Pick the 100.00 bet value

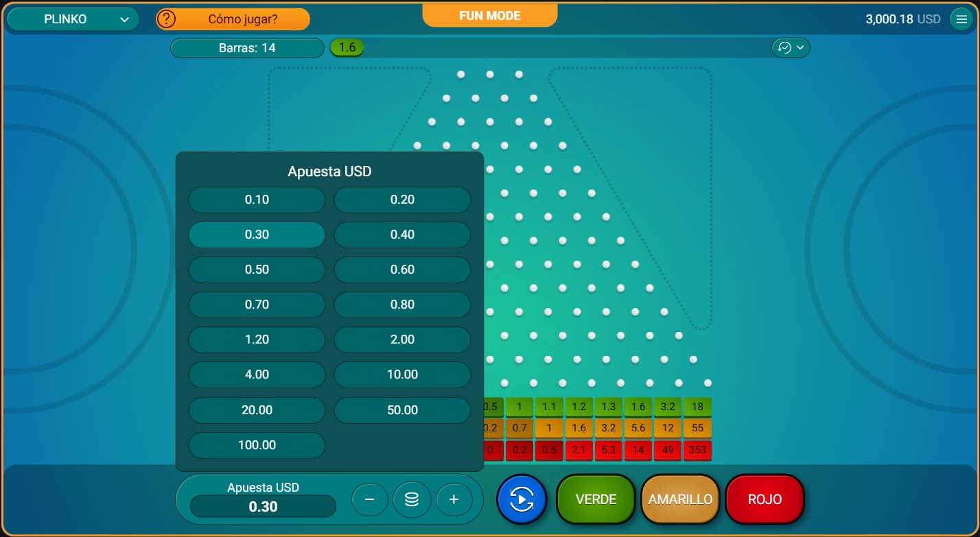(x=257, y=445)
